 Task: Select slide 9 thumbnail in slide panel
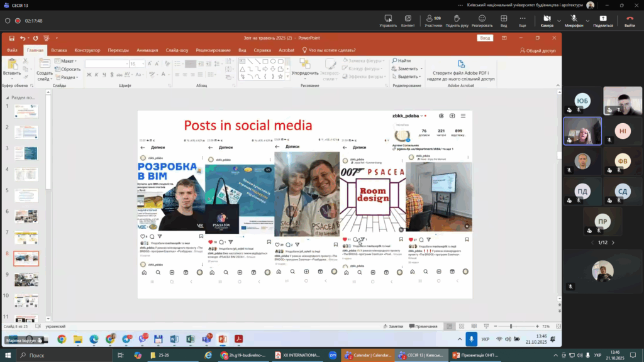pyautogui.click(x=26, y=280)
